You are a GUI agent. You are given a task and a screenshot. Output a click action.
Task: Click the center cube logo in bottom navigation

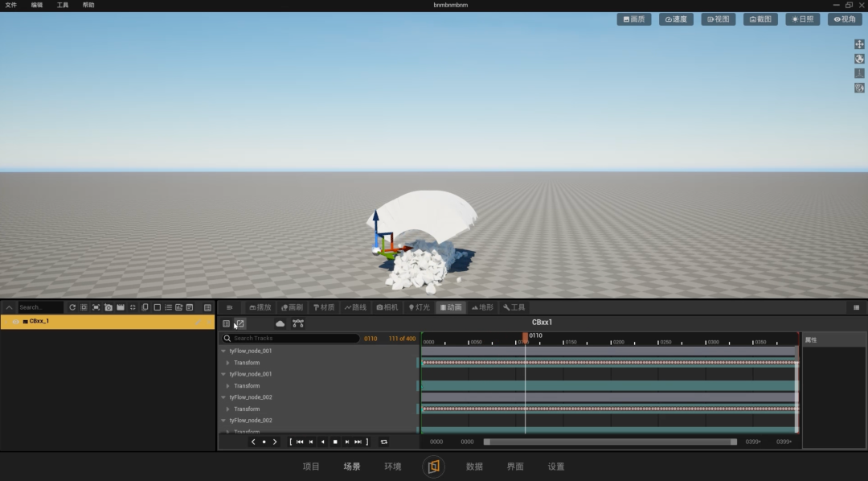(433, 467)
